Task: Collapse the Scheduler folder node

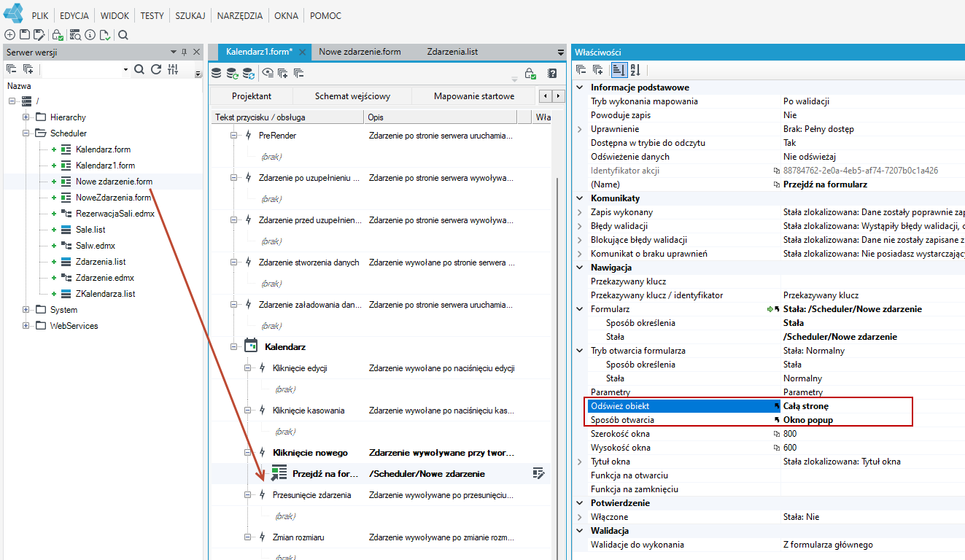Action: (26, 133)
